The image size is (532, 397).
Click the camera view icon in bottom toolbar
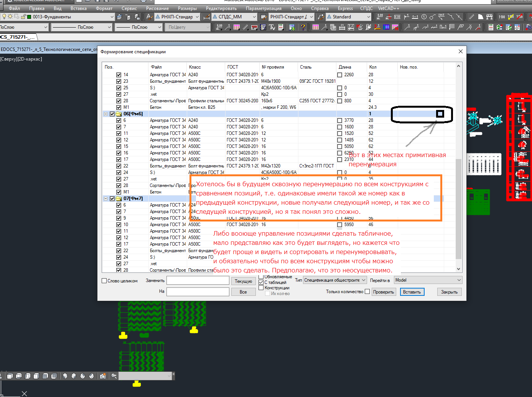click(x=103, y=376)
